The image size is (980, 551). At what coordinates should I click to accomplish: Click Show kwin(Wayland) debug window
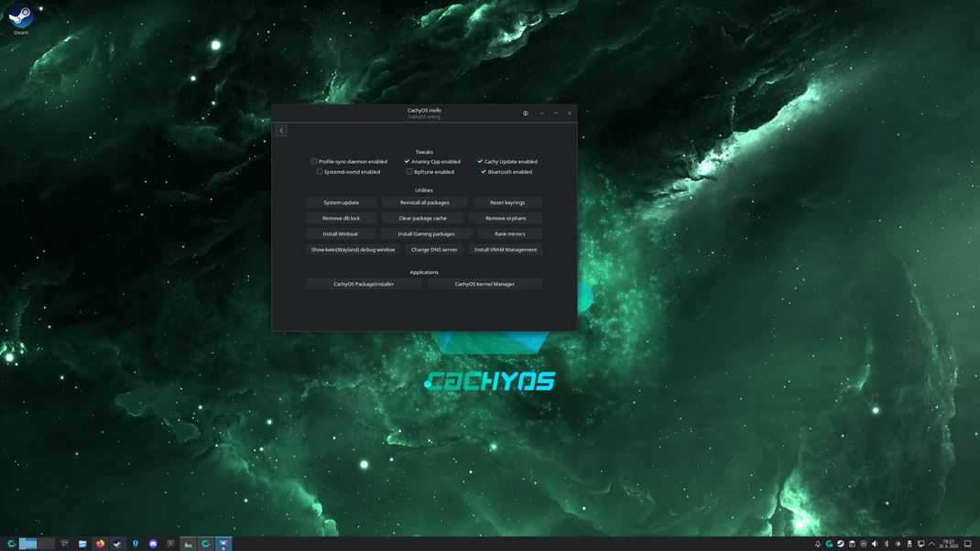[354, 249]
